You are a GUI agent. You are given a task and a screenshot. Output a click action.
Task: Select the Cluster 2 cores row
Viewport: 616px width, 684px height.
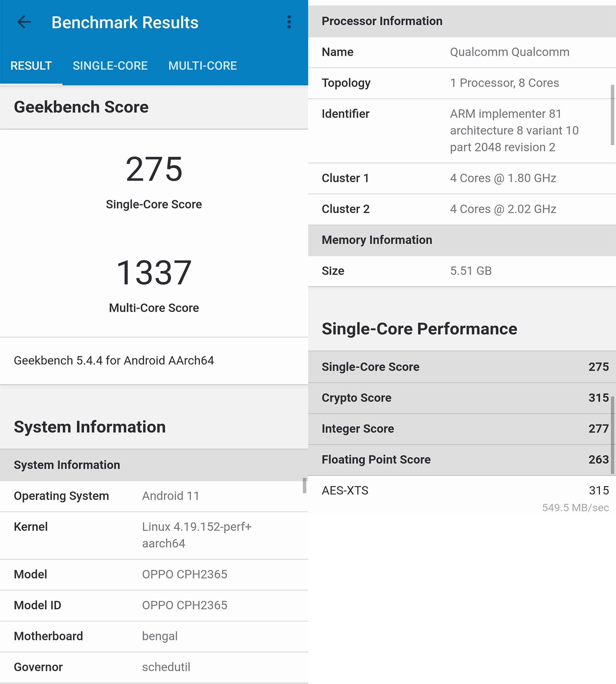(462, 209)
